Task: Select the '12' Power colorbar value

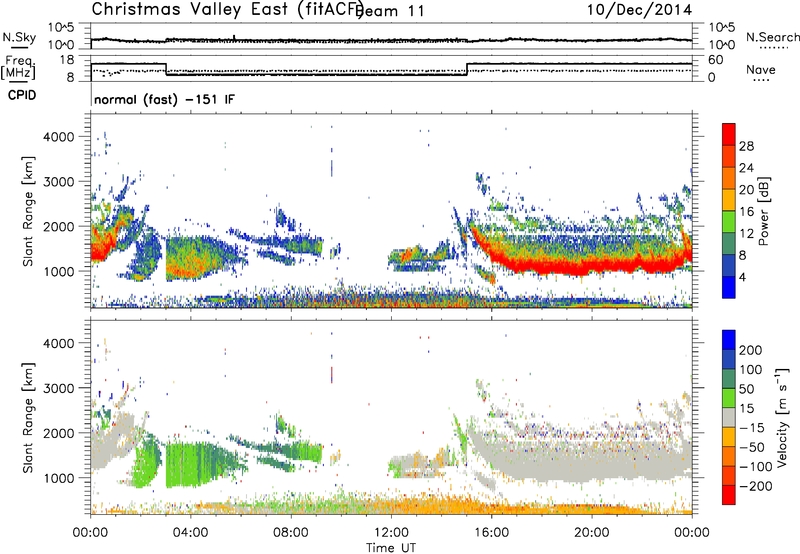Action: (746, 234)
